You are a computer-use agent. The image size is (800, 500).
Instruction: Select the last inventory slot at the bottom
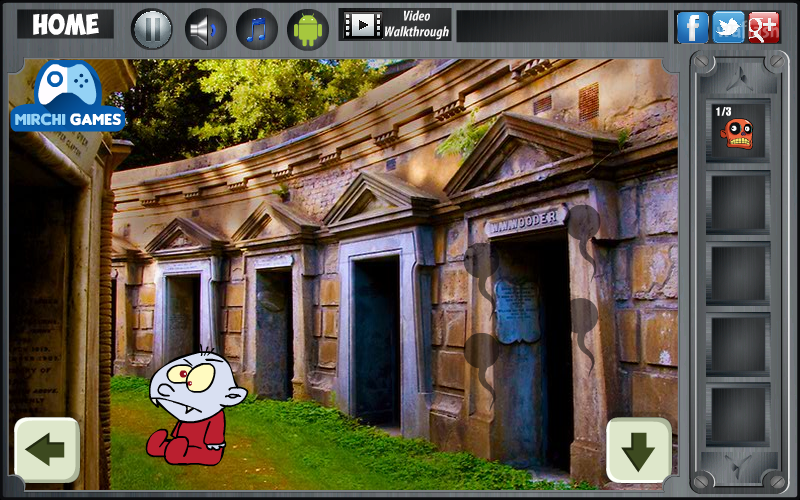[738, 414]
